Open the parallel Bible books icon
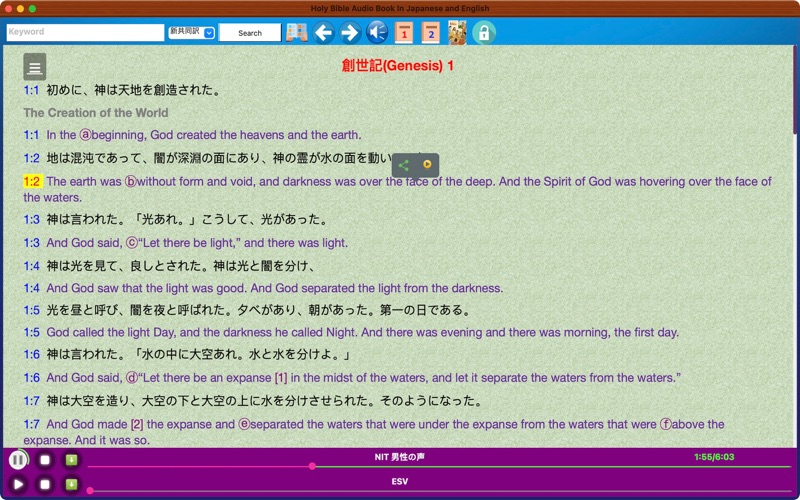Screen dimensions: 800x500 pos(296,33)
